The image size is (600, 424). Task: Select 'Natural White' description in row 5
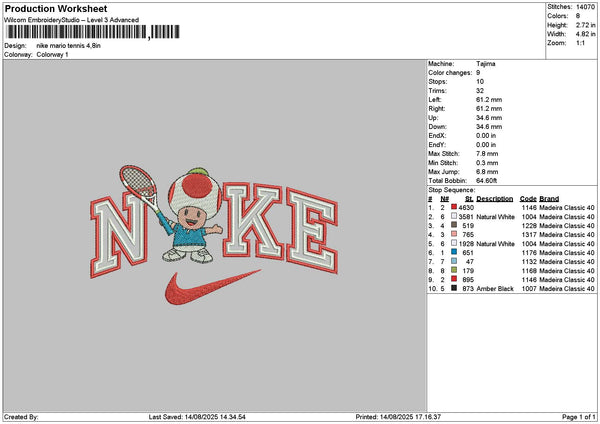(496, 244)
